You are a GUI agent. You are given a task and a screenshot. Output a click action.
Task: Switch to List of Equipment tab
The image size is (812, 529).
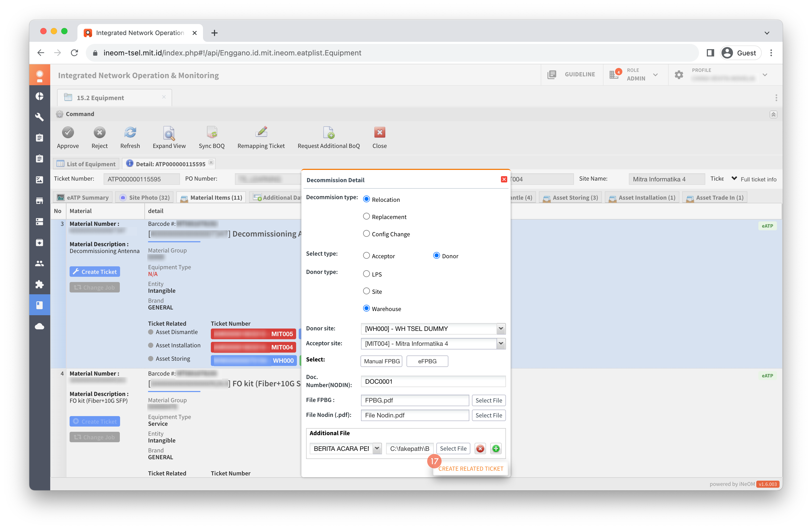pos(86,164)
